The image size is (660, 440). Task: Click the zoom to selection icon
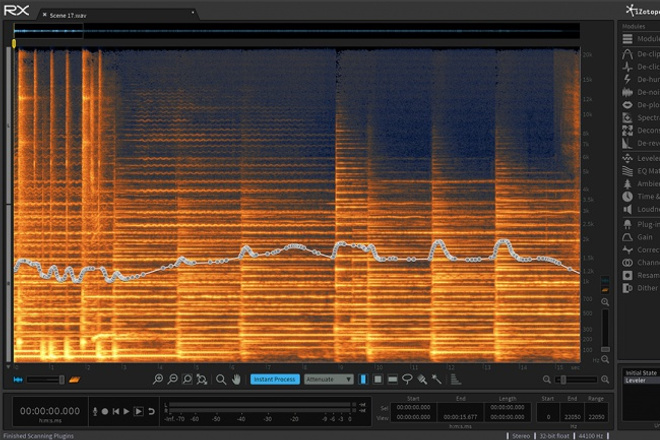pos(187,379)
